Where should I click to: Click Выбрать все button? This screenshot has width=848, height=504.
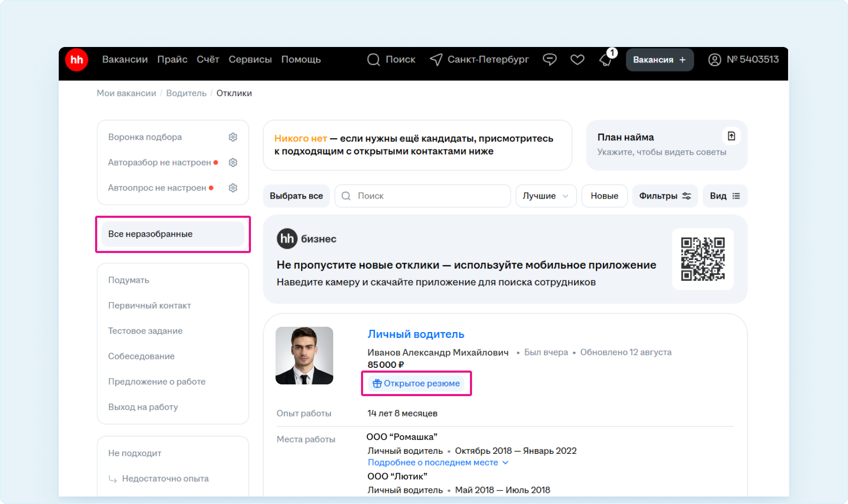(296, 196)
